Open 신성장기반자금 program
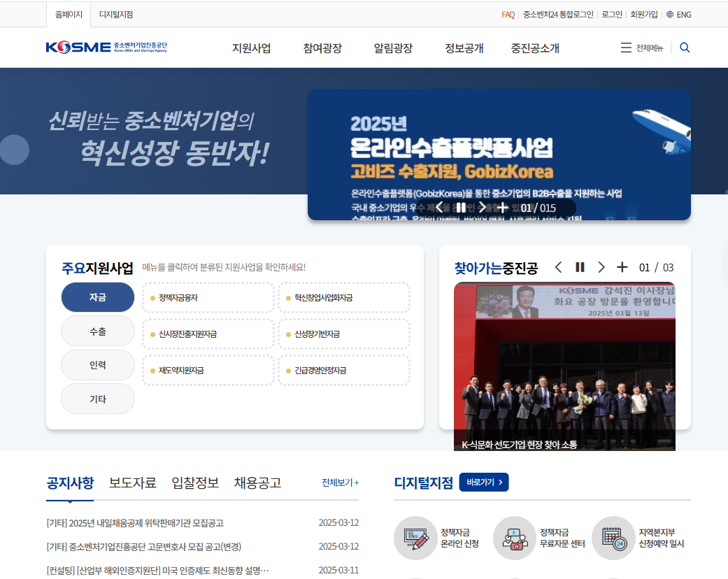 click(x=344, y=334)
